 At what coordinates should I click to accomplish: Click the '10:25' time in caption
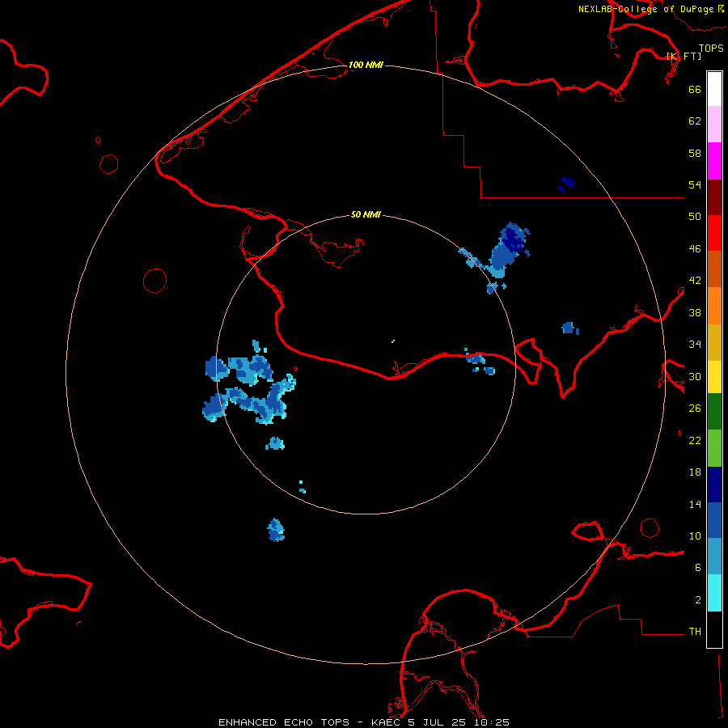pyautogui.click(x=492, y=722)
